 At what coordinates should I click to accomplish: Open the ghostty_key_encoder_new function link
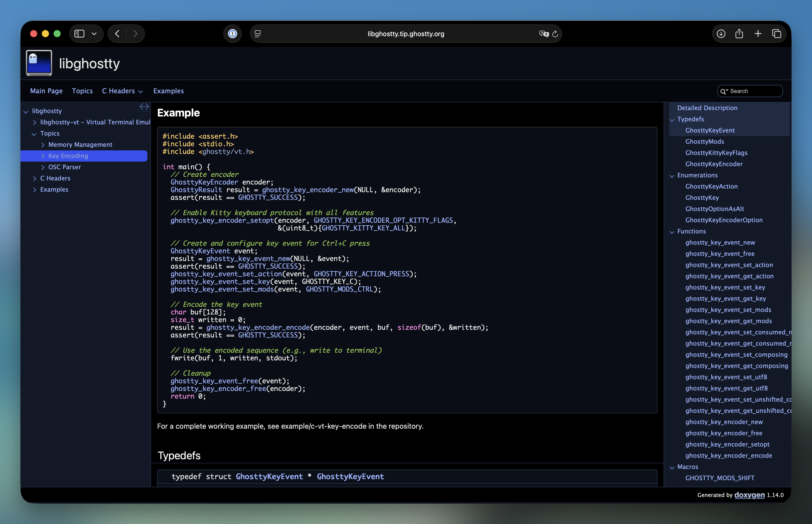(724, 422)
